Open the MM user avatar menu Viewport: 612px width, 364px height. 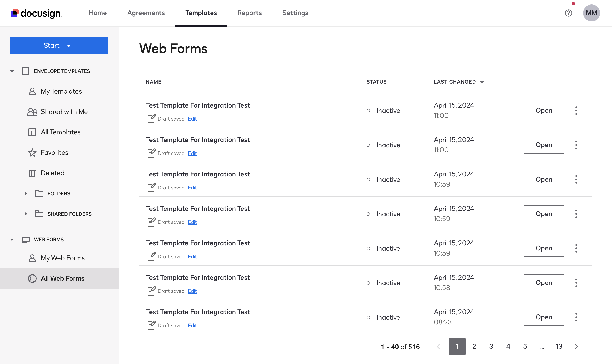pyautogui.click(x=591, y=13)
